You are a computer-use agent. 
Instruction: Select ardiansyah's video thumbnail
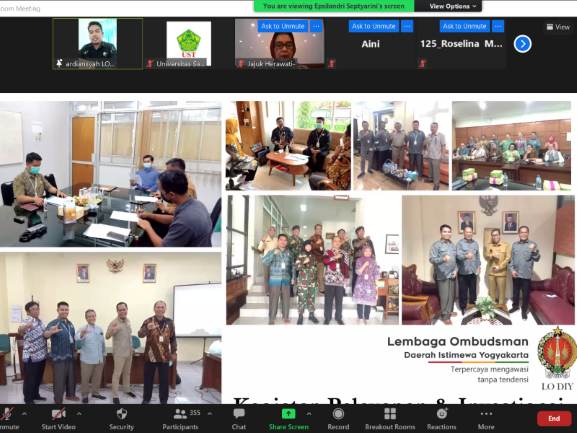(98, 44)
